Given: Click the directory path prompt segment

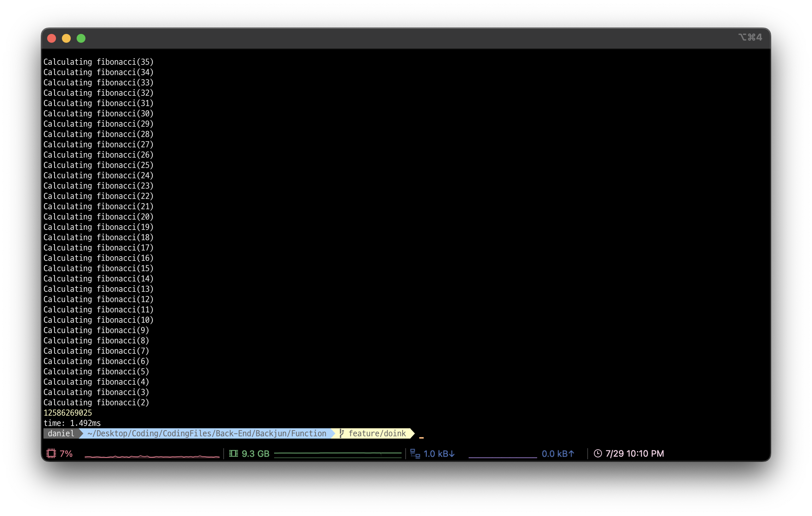Looking at the screenshot, I should coord(207,433).
